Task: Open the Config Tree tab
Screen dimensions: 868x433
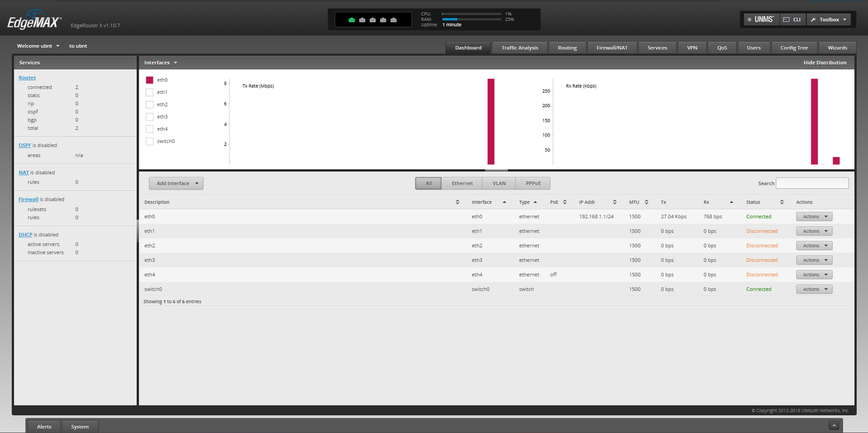Action: [x=794, y=48]
